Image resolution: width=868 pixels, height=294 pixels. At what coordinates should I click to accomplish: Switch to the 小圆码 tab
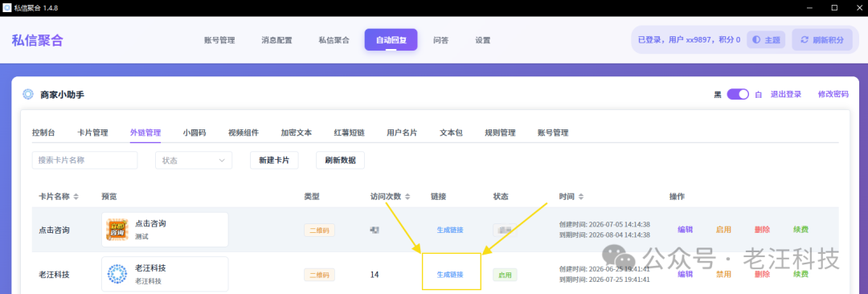pyautogui.click(x=194, y=133)
